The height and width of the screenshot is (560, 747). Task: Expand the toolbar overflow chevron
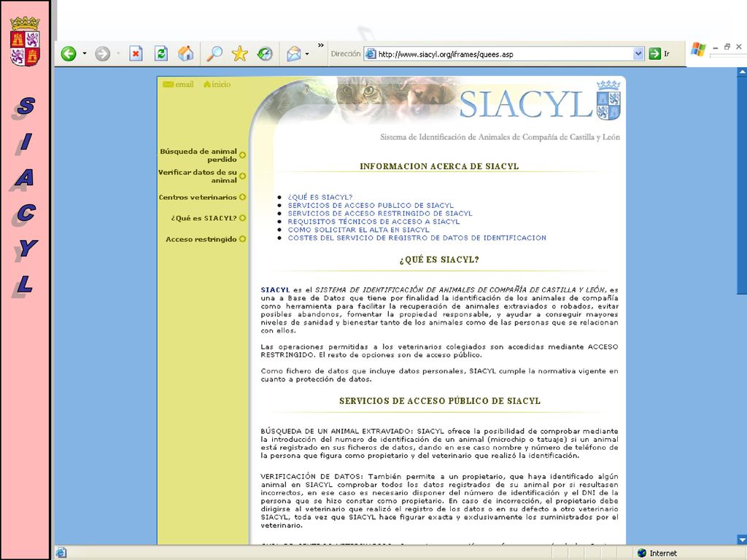coord(321,46)
